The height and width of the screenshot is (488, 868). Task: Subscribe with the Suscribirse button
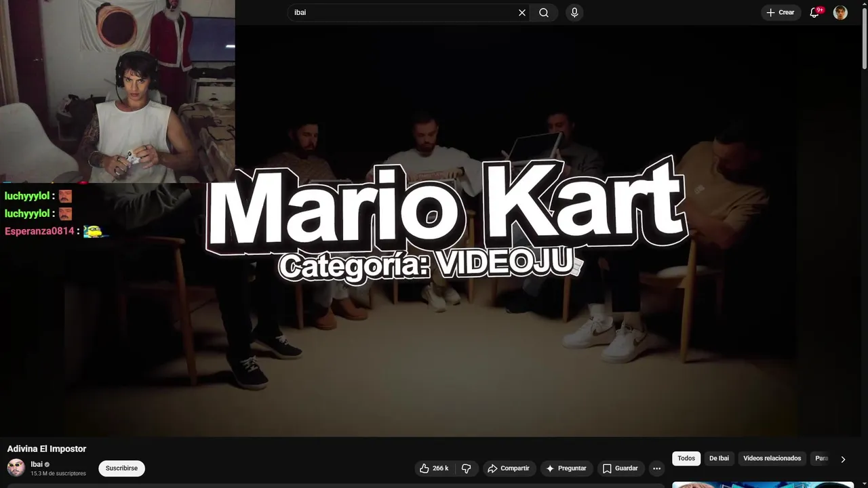tap(121, 468)
